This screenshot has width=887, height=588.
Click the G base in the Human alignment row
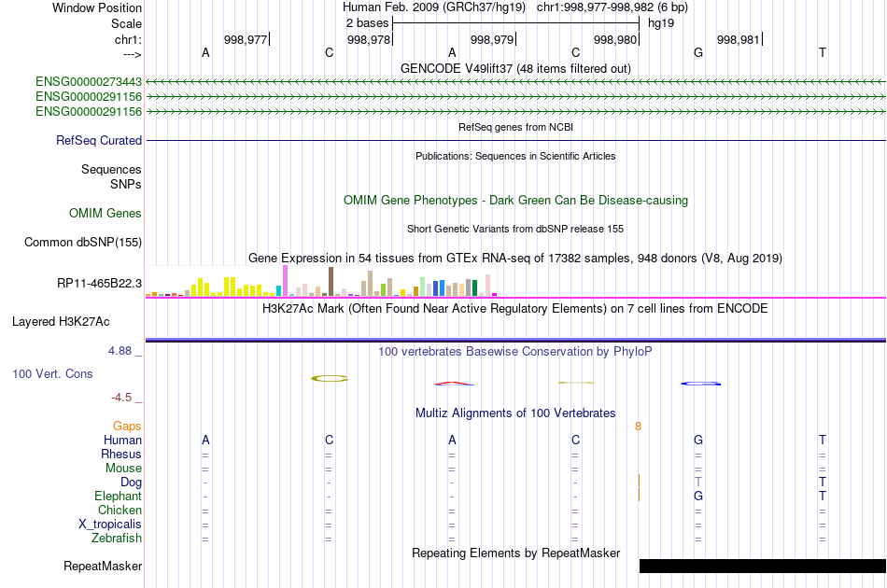(x=698, y=440)
